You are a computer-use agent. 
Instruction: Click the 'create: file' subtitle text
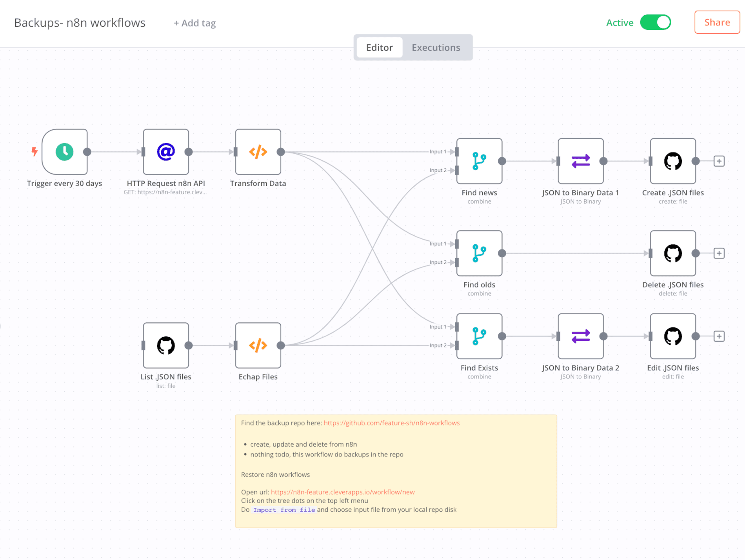point(673,202)
